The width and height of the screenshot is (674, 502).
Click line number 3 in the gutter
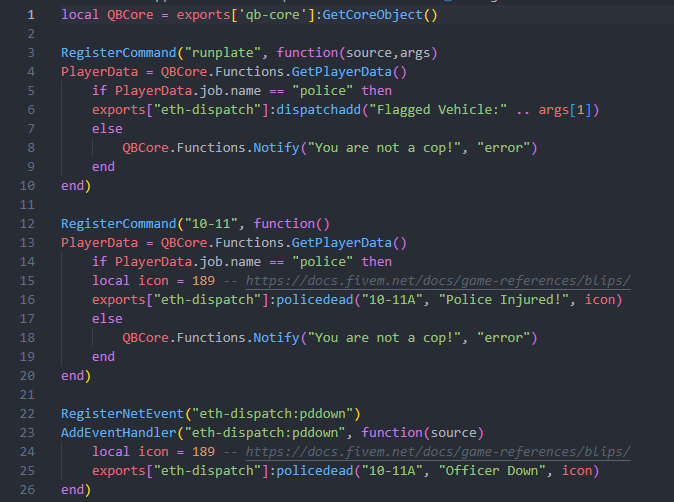point(31,52)
